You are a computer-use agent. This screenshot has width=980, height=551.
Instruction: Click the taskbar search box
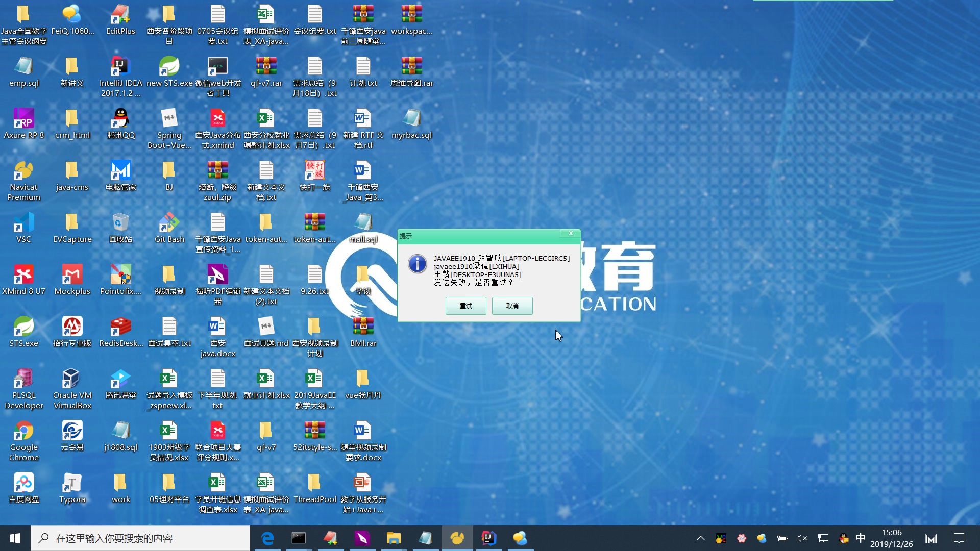[148, 538]
